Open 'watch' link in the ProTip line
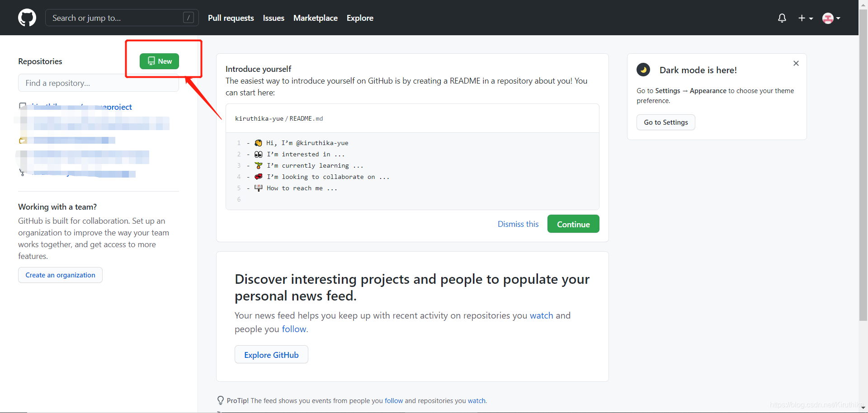This screenshot has width=868, height=413. (476, 401)
